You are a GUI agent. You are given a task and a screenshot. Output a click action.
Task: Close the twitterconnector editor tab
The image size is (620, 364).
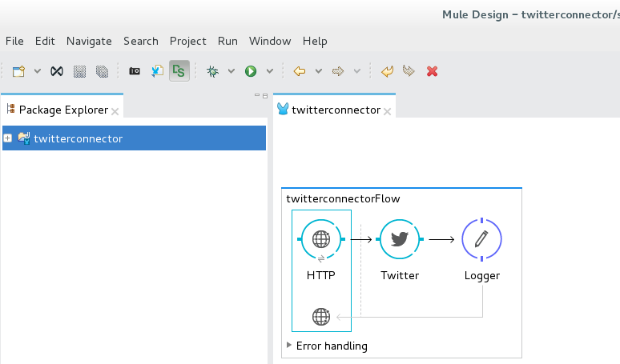(388, 112)
